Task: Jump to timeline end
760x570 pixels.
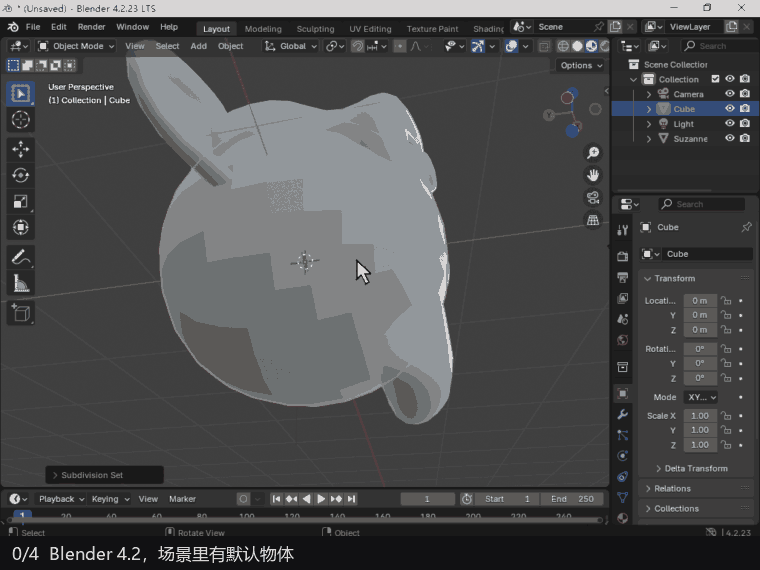Action: click(x=351, y=499)
